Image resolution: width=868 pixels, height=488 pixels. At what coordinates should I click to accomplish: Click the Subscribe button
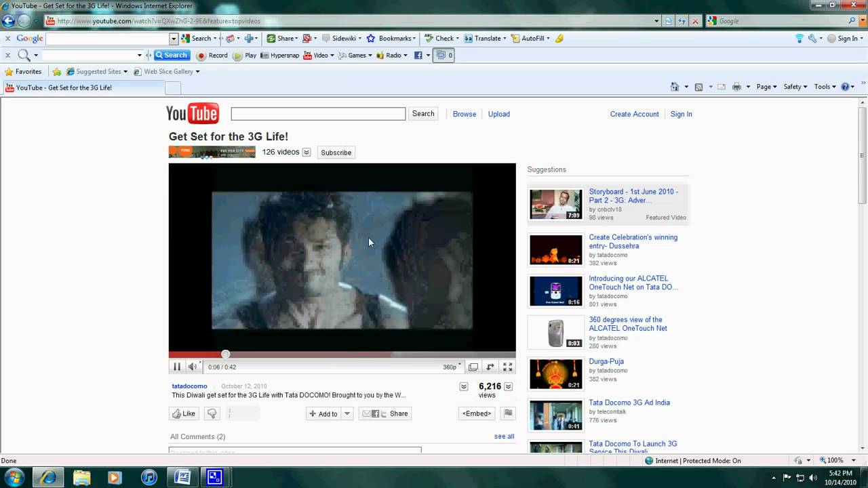tap(336, 152)
